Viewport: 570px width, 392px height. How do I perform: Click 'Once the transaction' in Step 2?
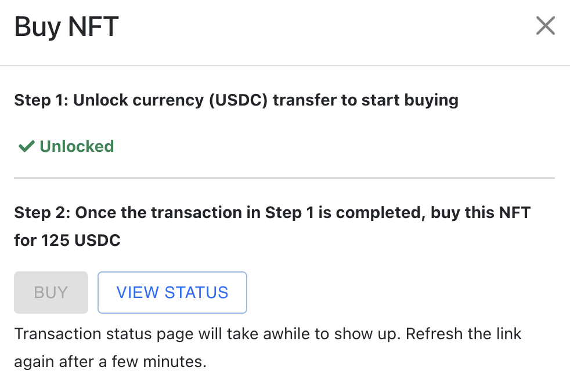tap(149, 212)
